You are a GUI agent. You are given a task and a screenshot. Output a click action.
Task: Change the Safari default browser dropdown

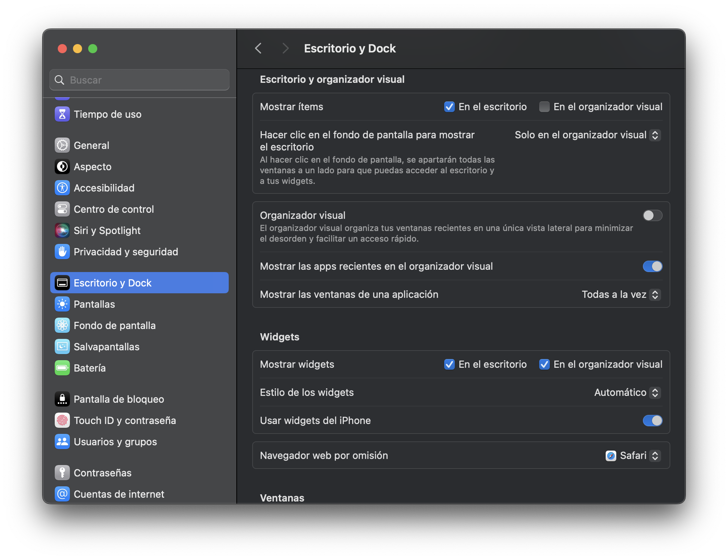[633, 456]
